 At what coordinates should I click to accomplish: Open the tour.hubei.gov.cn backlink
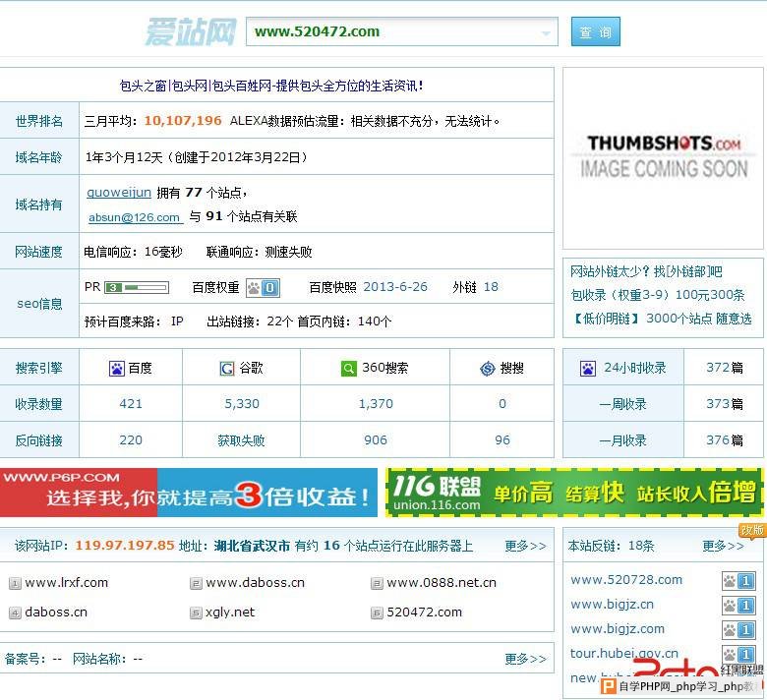pyautogui.click(x=624, y=653)
